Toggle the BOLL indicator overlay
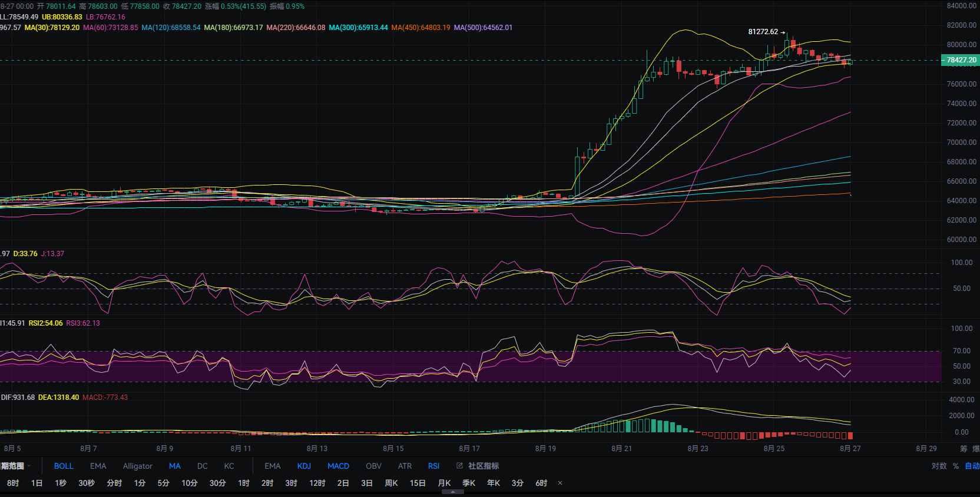This screenshot has height=497, width=980. (x=64, y=466)
